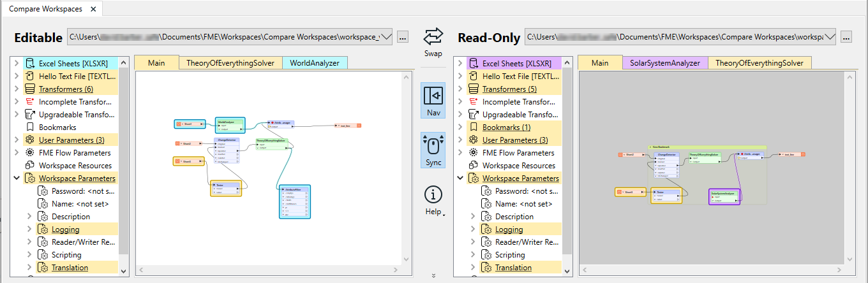868x283 pixels.
Task: Click User Parameters gear icon in Editable tree
Action: click(29, 140)
